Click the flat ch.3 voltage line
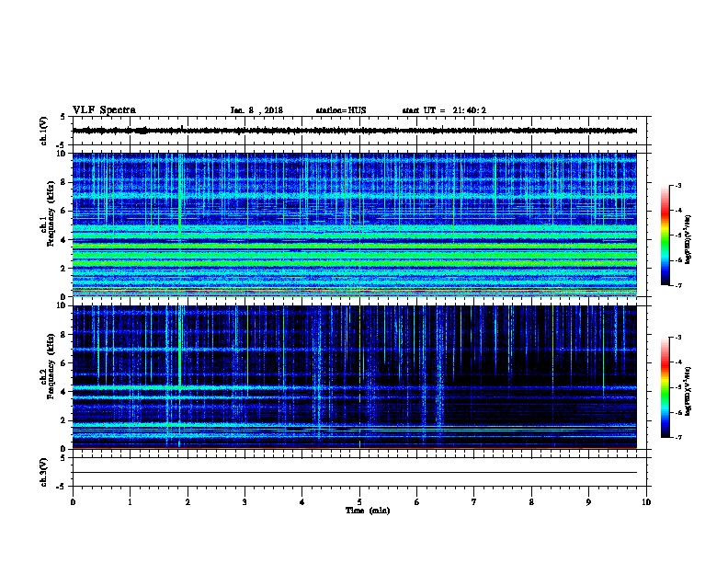Screen dimensions: 728x563 click(x=355, y=473)
